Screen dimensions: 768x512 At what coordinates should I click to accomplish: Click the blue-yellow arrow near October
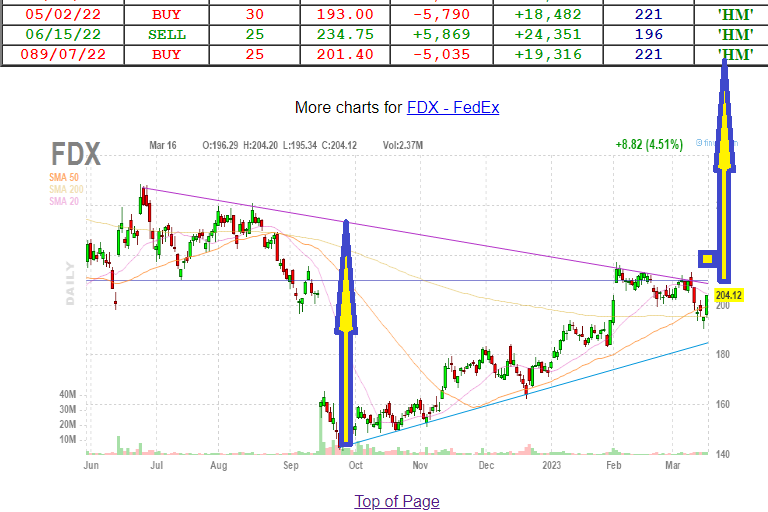347,330
